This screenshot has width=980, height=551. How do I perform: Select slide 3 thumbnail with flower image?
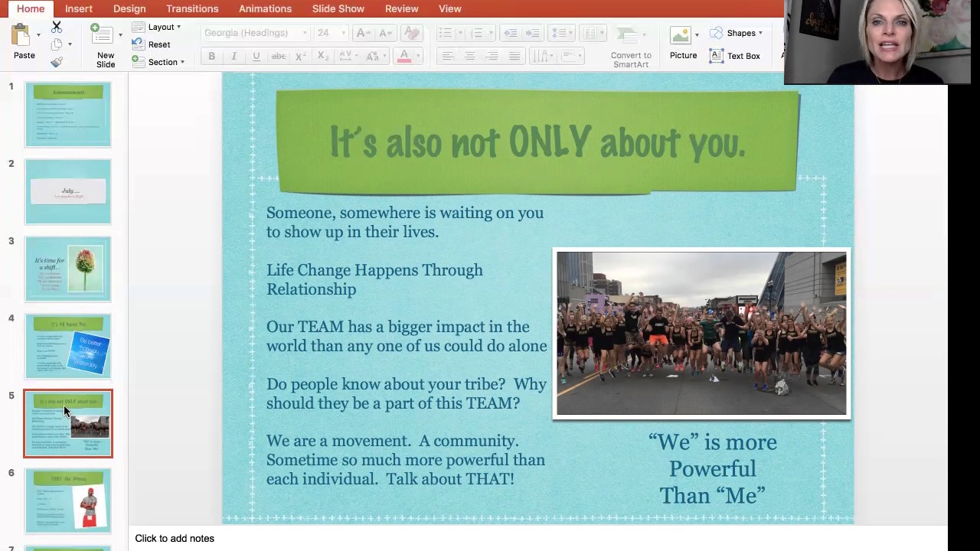tap(68, 269)
